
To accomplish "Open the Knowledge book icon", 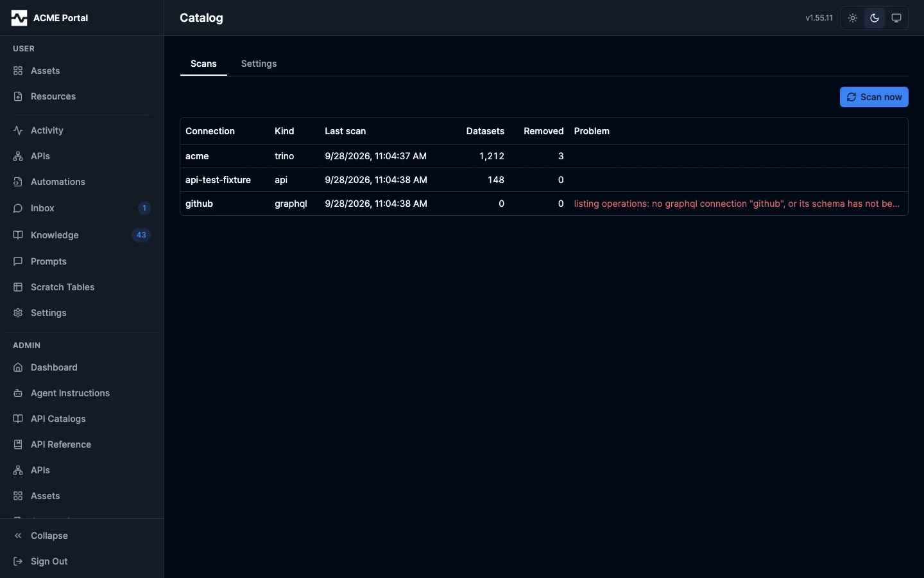I will click(18, 235).
